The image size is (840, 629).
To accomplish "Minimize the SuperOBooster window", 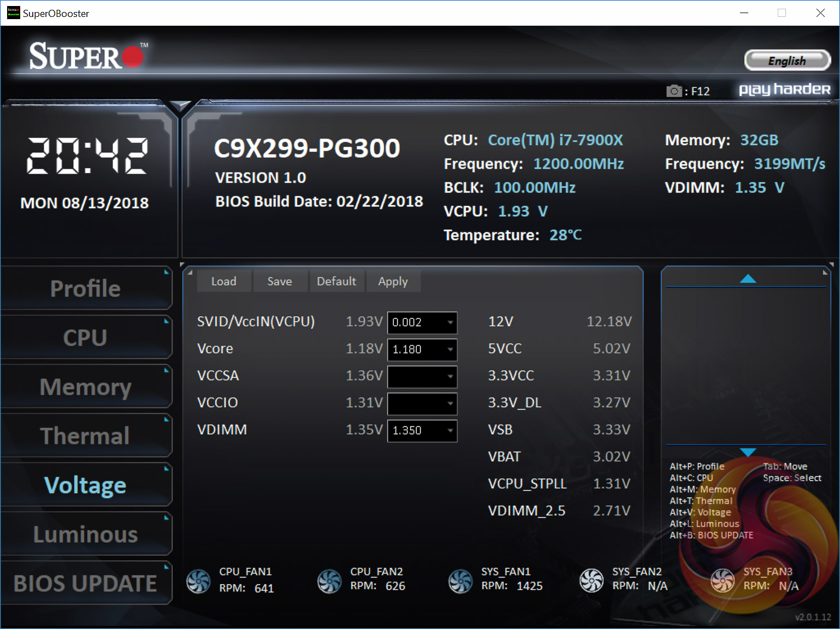I will pyautogui.click(x=744, y=13).
